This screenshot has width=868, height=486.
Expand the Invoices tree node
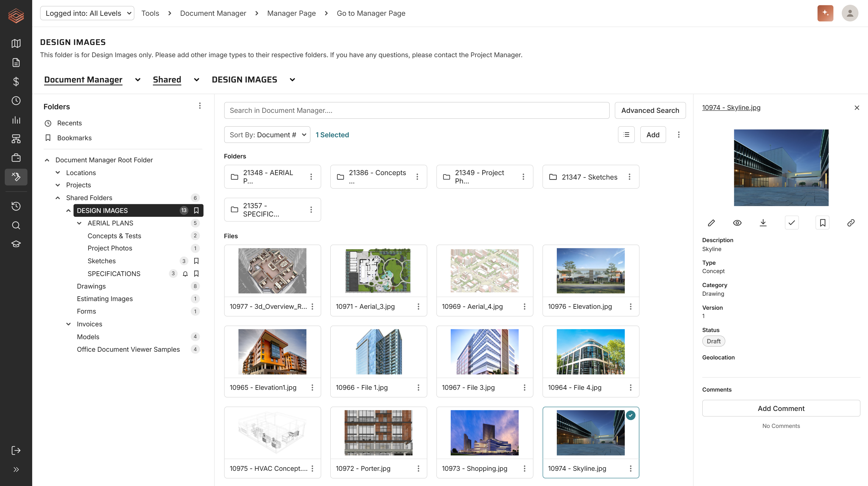coord(68,324)
